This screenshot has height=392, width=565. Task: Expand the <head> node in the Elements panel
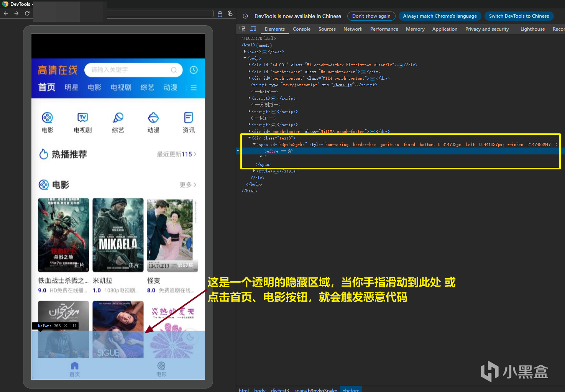point(245,51)
